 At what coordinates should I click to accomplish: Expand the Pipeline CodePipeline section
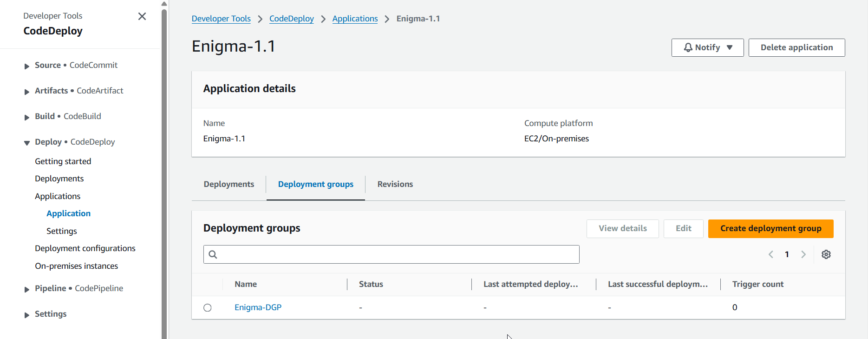(x=27, y=289)
